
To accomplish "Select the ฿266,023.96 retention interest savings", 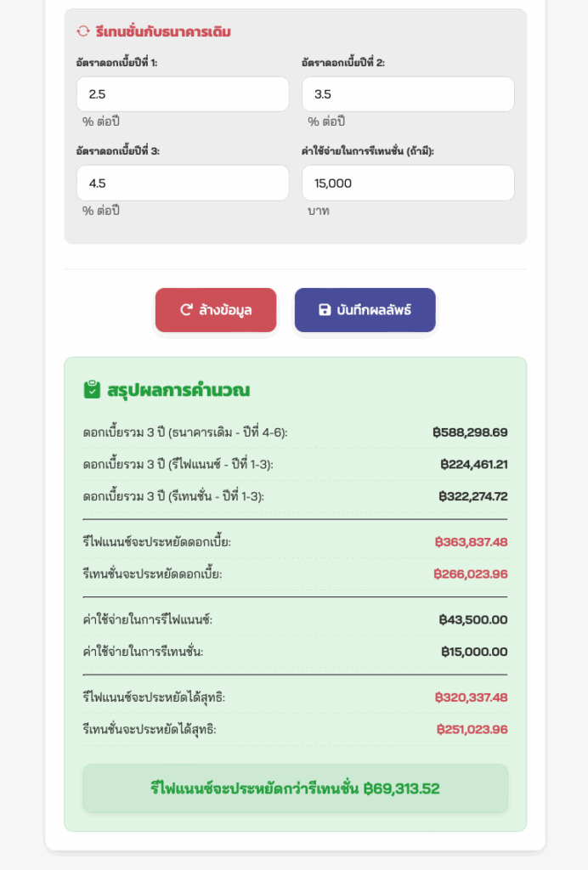I will pyautogui.click(x=471, y=574).
